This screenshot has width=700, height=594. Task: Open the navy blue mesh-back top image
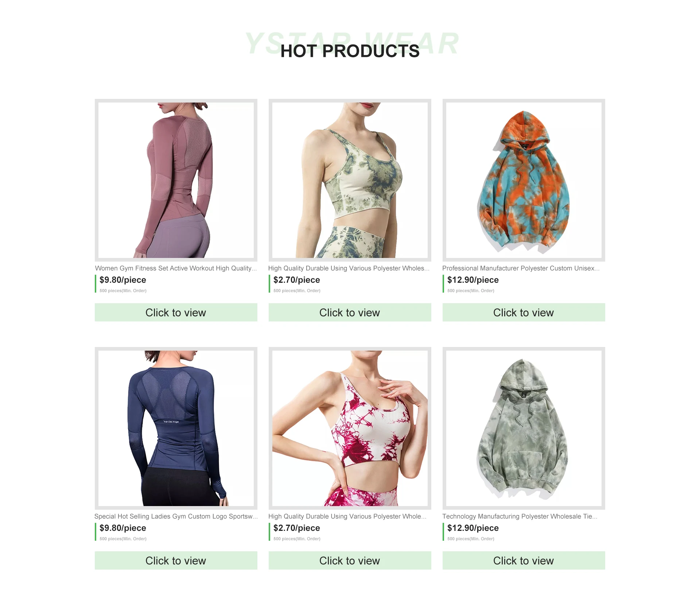click(176, 428)
